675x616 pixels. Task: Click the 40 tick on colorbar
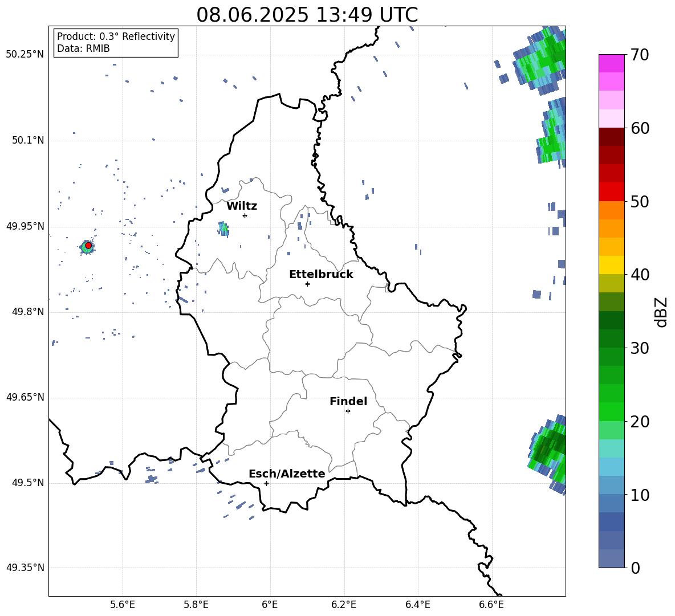pos(640,275)
